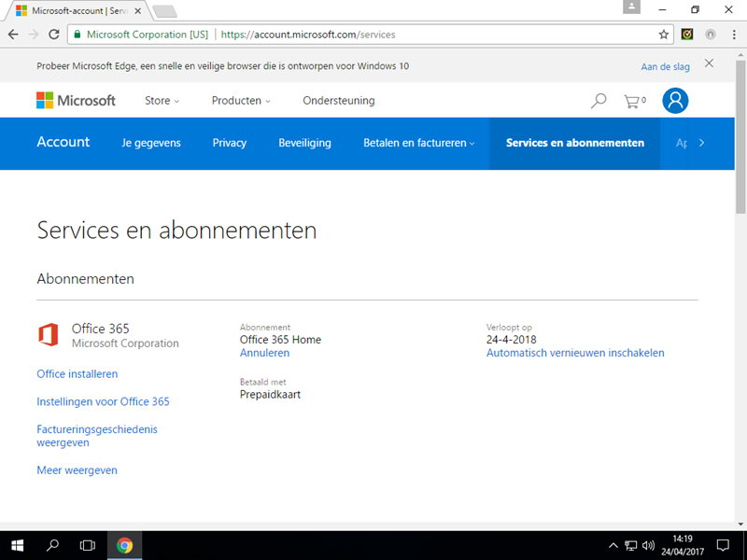Image resolution: width=747 pixels, height=560 pixels.
Task: Click the Microsoft Corporation publisher text
Action: click(x=125, y=343)
